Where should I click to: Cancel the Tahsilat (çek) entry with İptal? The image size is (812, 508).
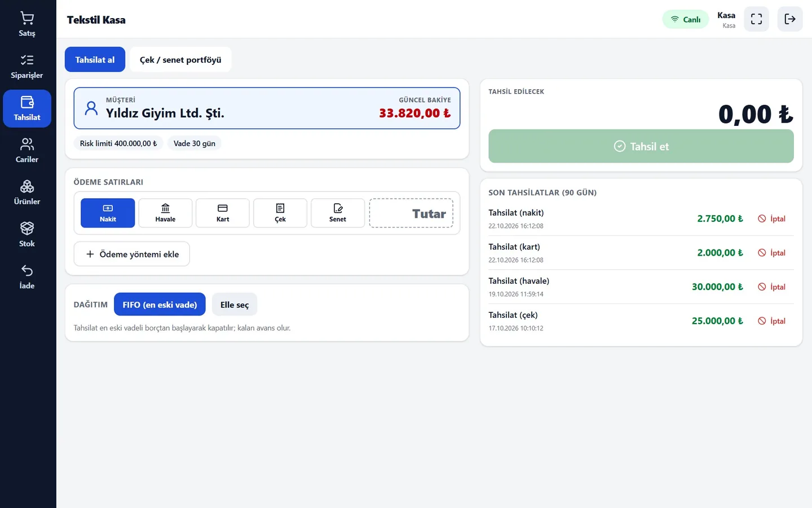[771, 321]
